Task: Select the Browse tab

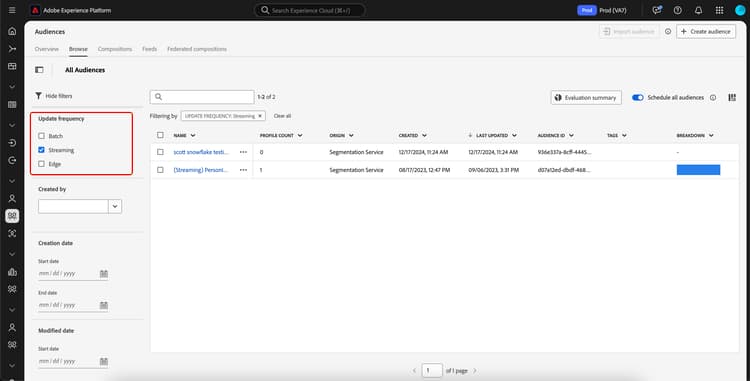Action: click(x=78, y=49)
